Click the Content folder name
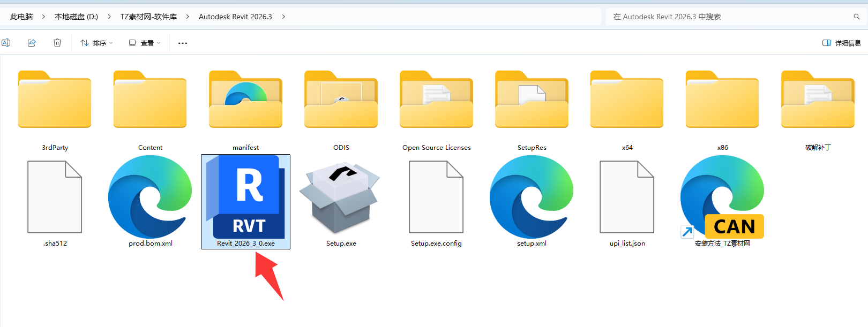This screenshot has height=327, width=868. pyautogui.click(x=150, y=148)
